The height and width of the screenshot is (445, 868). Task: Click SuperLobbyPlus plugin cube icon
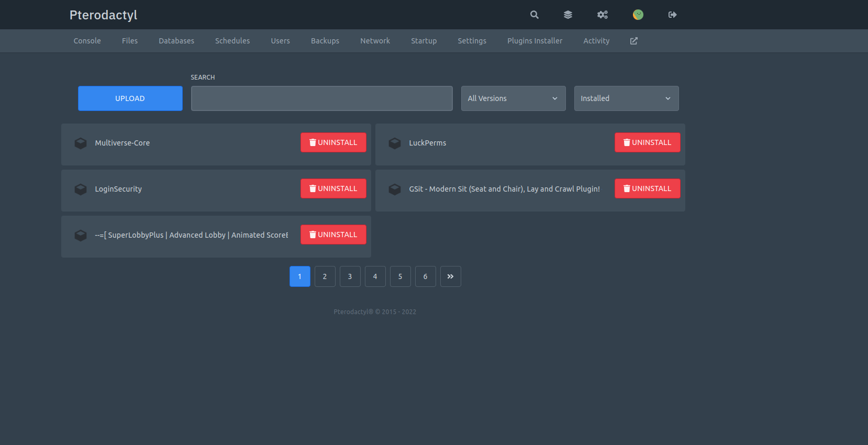(81, 235)
